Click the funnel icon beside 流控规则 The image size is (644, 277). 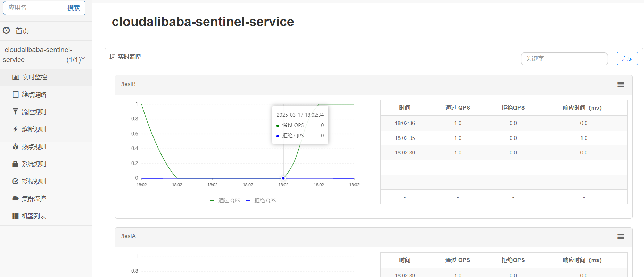coord(15,111)
